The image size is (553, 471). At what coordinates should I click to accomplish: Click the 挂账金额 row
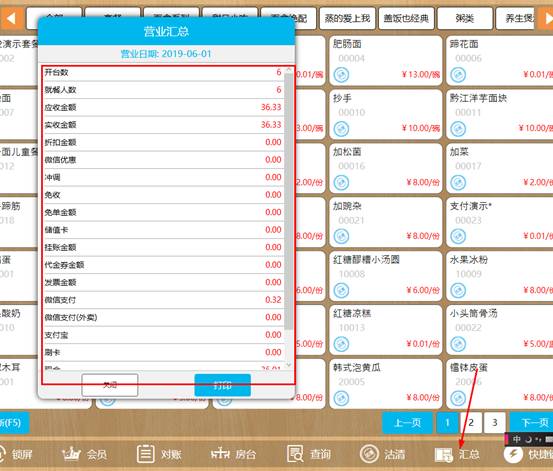pos(164,247)
